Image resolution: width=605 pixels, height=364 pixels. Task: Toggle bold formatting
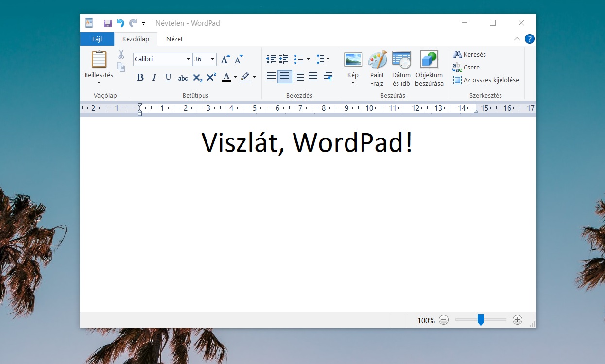(x=140, y=77)
